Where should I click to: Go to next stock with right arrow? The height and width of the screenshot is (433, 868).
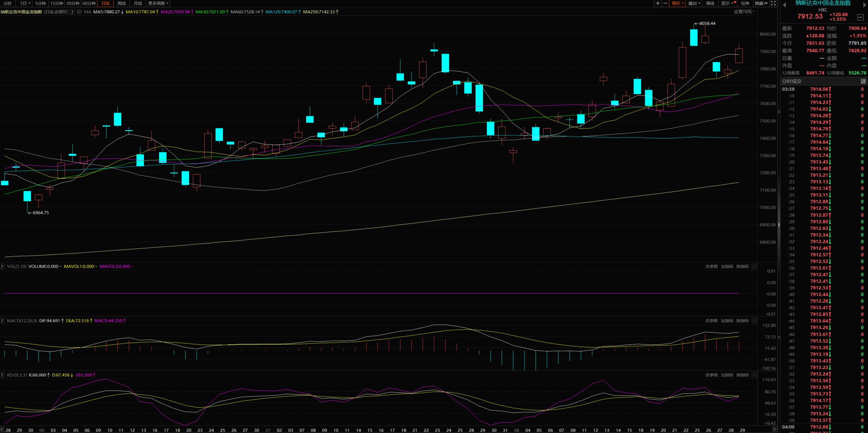(864, 5)
